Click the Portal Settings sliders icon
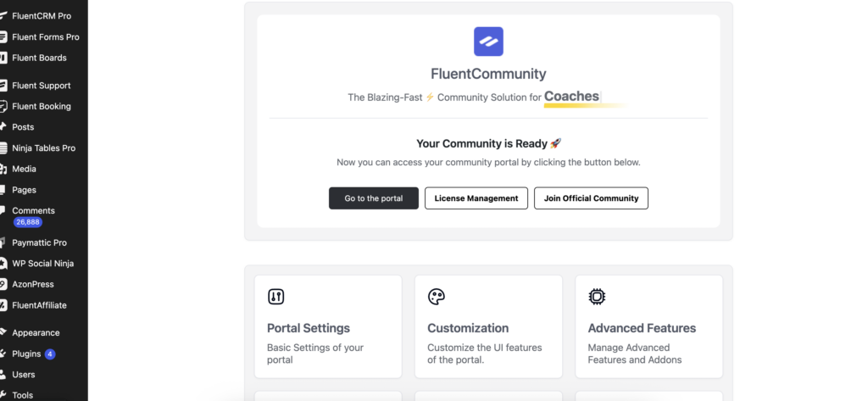This screenshot has width=868, height=401. point(275,297)
